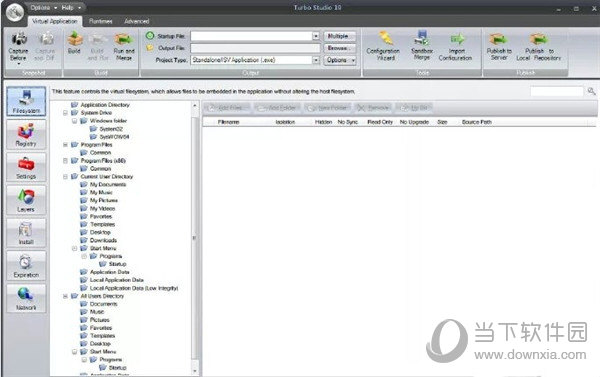Click the Turbo Studio application orb
The width and height of the screenshot is (600, 377).
click(x=15, y=13)
